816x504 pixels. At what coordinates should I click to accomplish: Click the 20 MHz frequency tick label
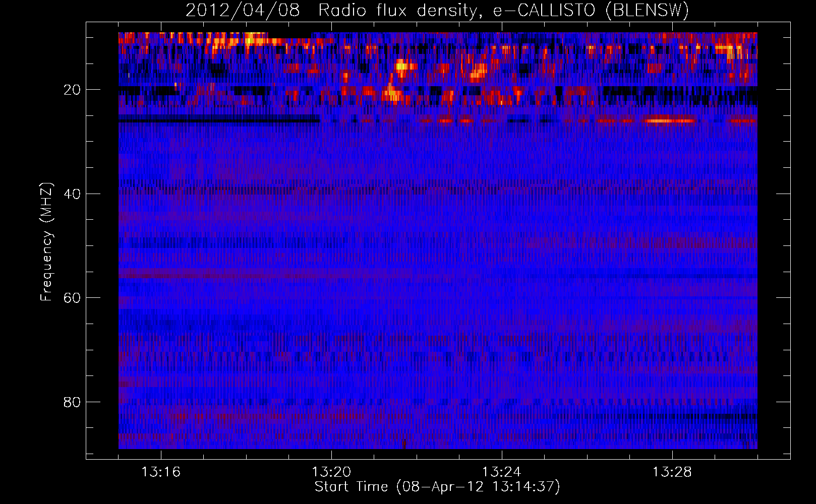click(72, 90)
